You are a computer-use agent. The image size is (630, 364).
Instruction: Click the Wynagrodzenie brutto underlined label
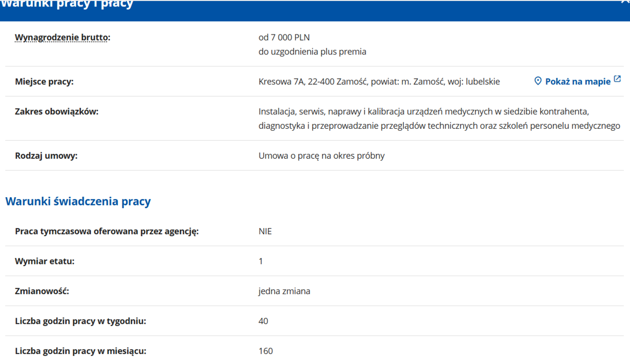tap(62, 37)
